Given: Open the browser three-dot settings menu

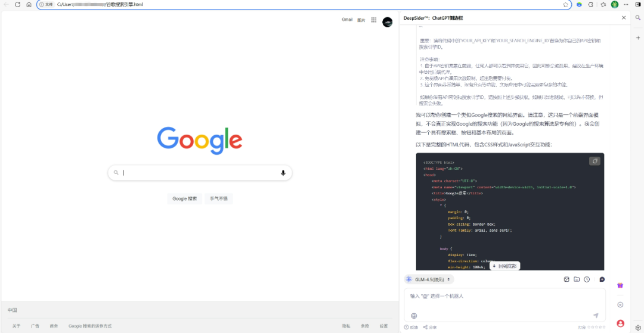Looking at the screenshot, I should 626,5.
